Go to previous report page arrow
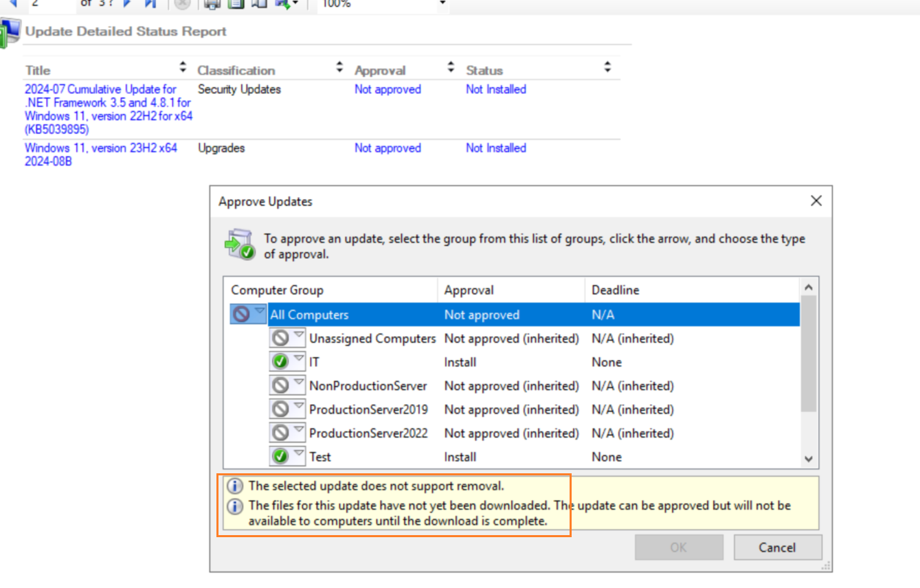 (12, 3)
